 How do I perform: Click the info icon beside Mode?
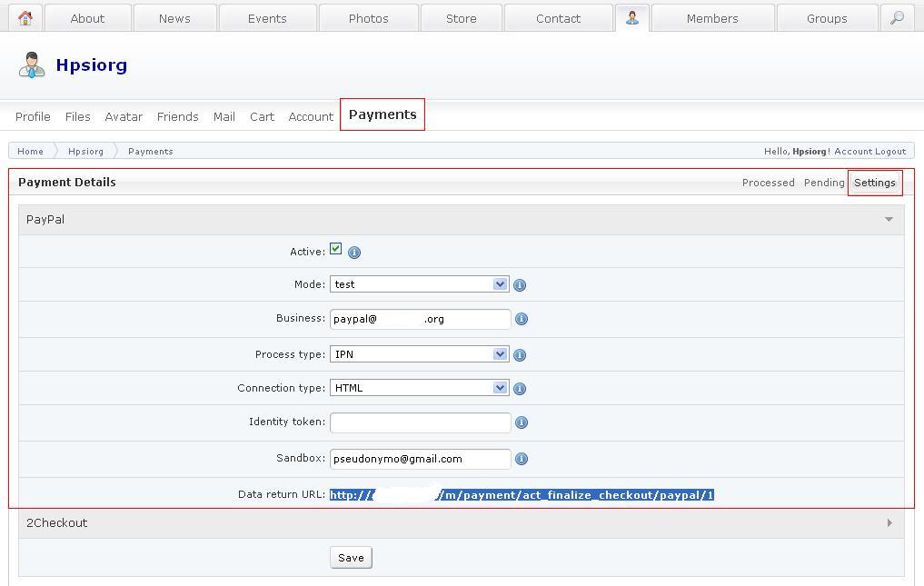pyautogui.click(x=520, y=285)
